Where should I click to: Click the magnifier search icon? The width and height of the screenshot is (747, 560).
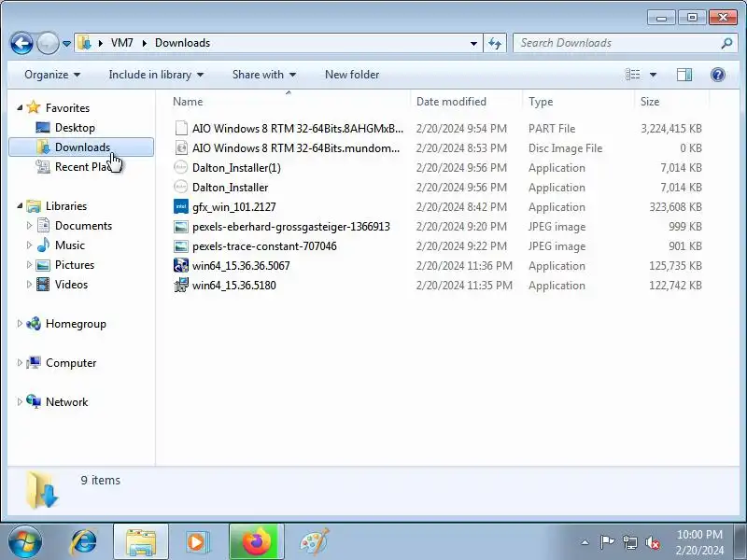(x=726, y=43)
